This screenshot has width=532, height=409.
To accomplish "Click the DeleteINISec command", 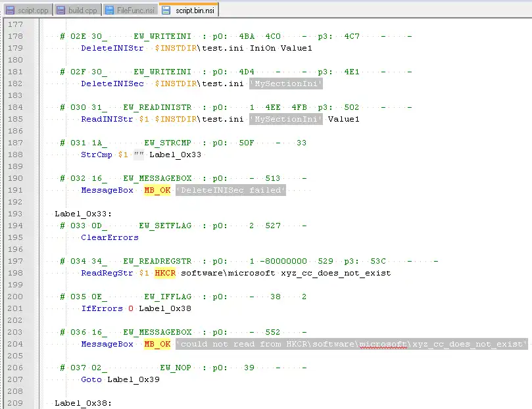I will pos(112,84).
